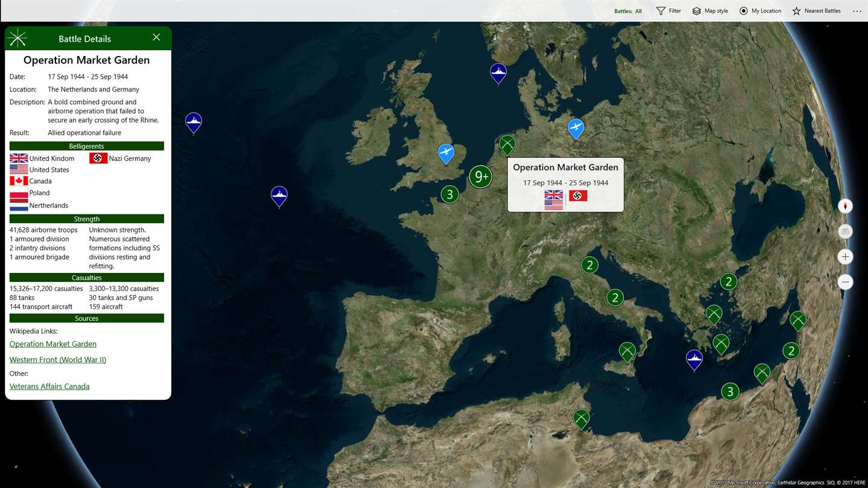This screenshot has height=488, width=868.
Task: Click the date '17 Sep 1944 - 25 Sep 1944' in panel
Action: pos(88,77)
